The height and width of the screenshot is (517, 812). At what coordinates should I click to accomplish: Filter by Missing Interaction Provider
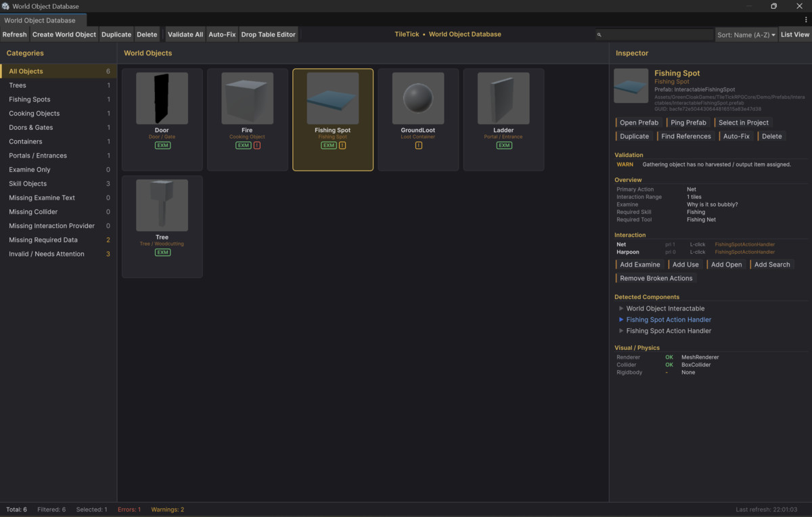[x=58, y=226]
